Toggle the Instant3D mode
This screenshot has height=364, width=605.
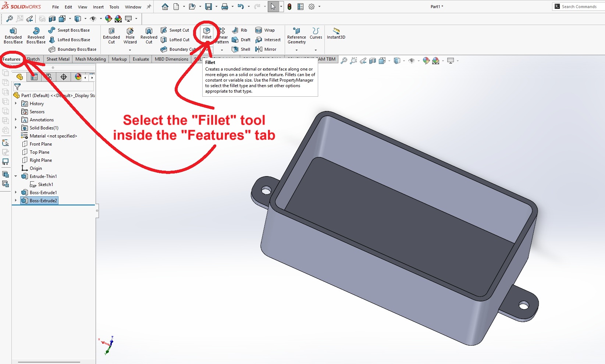pyautogui.click(x=336, y=33)
